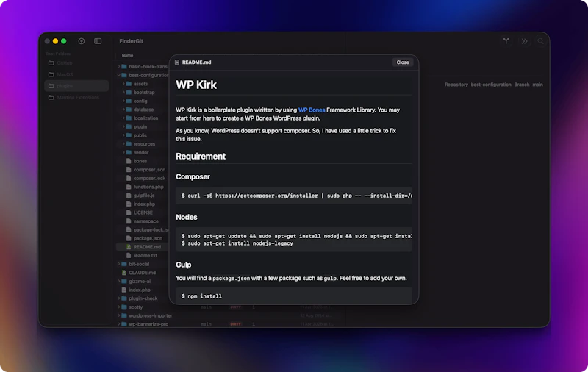
Task: Click the 'best-configuration' repository label
Action: pyautogui.click(x=491, y=85)
